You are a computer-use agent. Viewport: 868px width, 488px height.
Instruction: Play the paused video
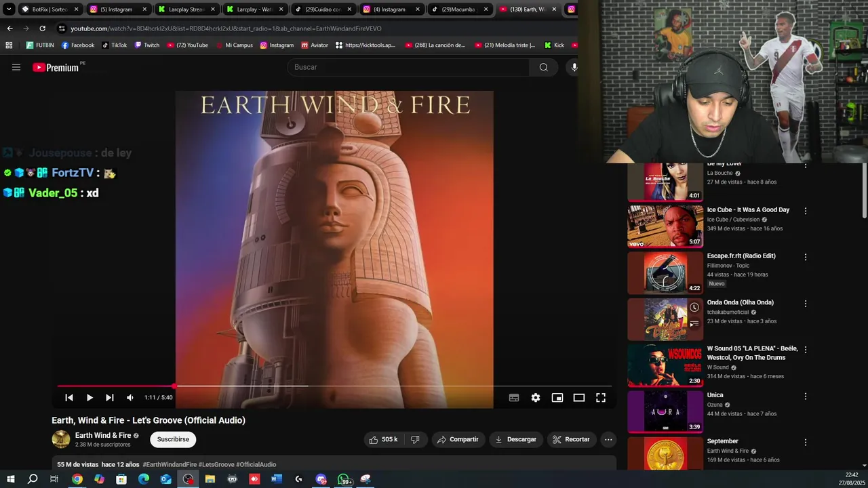point(90,398)
